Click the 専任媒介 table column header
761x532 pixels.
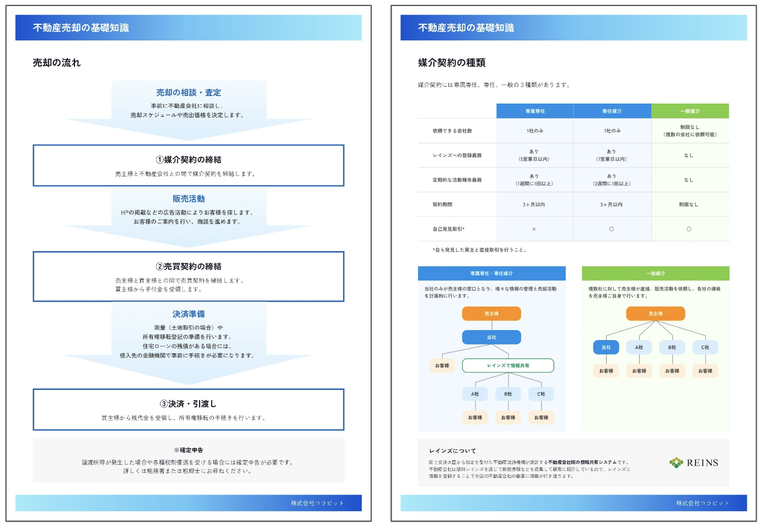[x=612, y=111]
